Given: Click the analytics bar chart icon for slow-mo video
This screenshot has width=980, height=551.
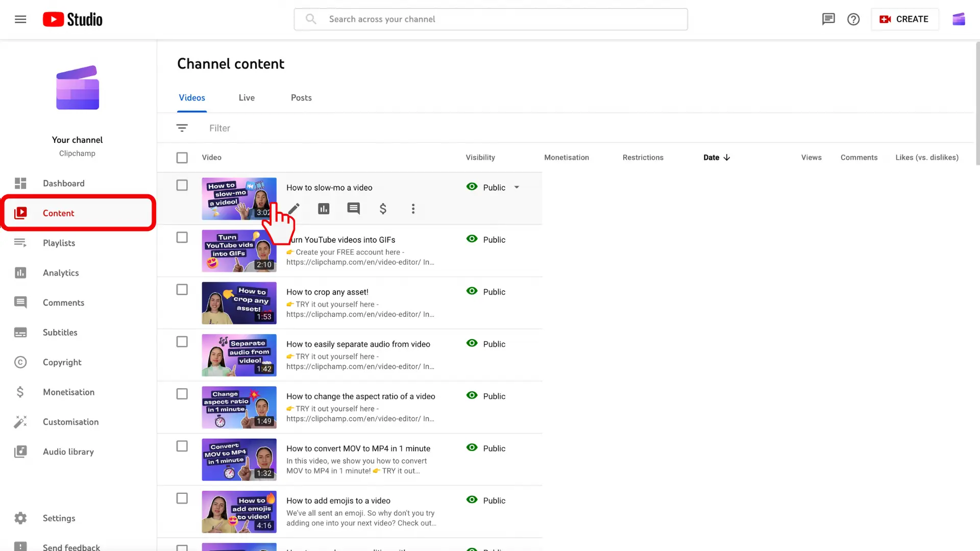Looking at the screenshot, I should 324,209.
